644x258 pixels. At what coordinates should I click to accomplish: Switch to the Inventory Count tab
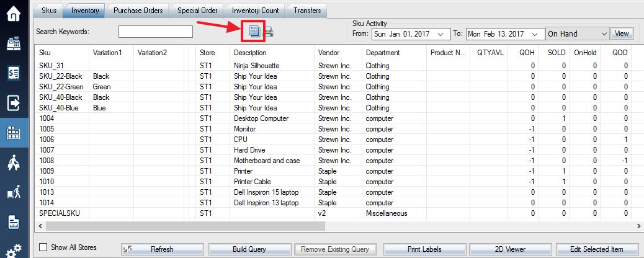click(x=255, y=11)
